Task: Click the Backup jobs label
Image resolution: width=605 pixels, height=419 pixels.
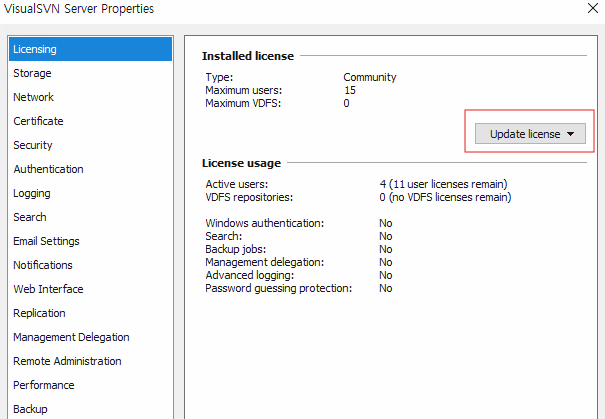Action: click(x=235, y=249)
